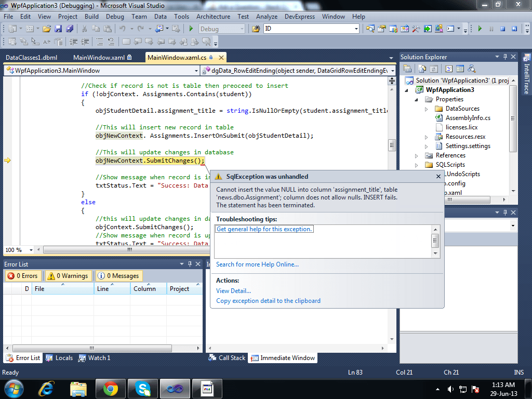Image resolution: width=532 pixels, height=399 pixels.
Task: Toggle the 0 Messages filter button
Action: pos(119,276)
